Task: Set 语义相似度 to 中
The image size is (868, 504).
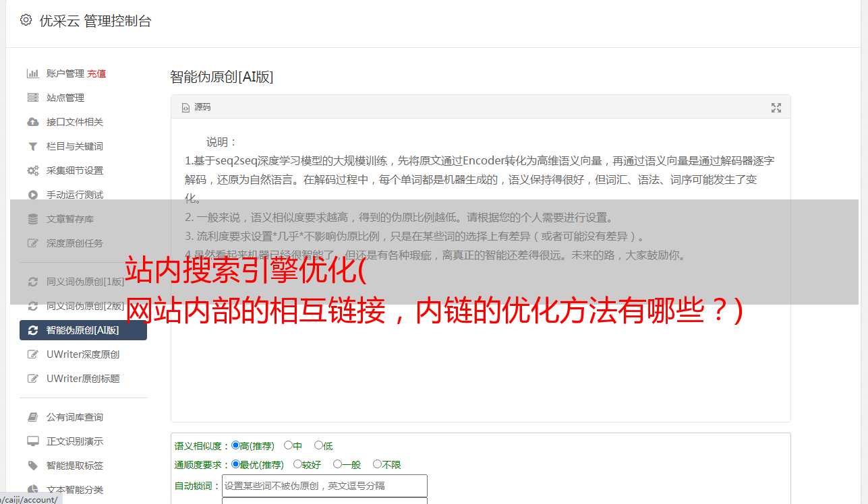Action: coord(289,445)
